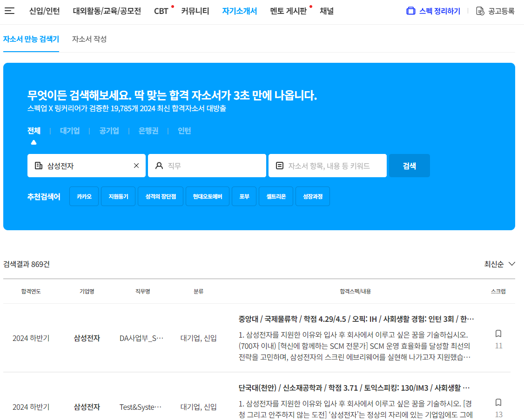The width and height of the screenshot is (524, 420).
Task: Click the 지원동기 recommended keyword
Action: click(x=118, y=196)
